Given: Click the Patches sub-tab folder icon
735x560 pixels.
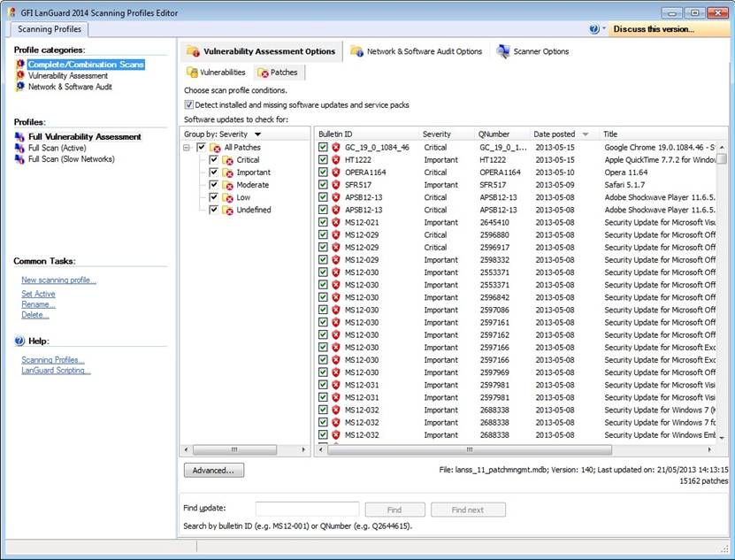Looking at the screenshot, I should pyautogui.click(x=263, y=73).
